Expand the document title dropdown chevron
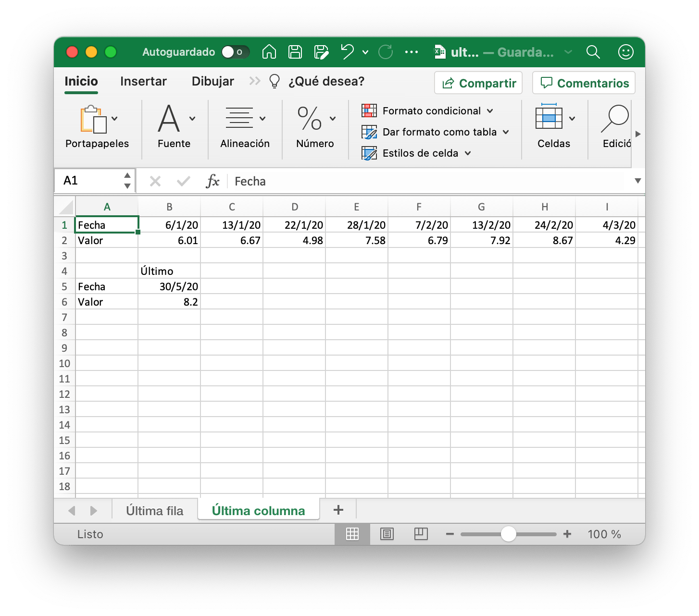Viewport: 699px width, 616px height. point(568,52)
